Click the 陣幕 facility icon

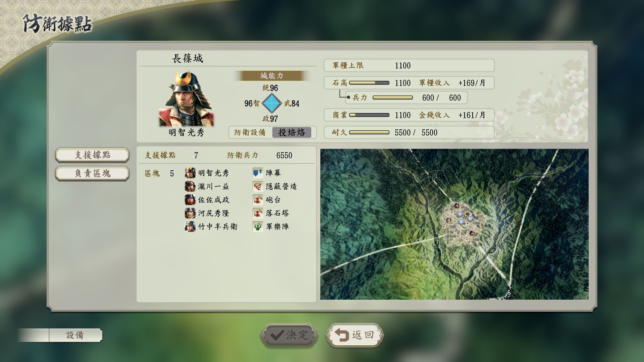258,173
